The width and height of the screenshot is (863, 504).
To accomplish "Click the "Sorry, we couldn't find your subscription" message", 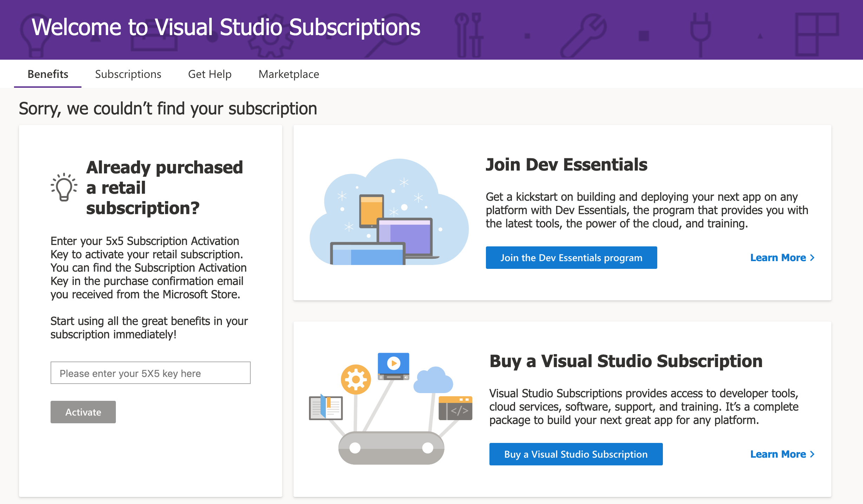I will coord(168,108).
